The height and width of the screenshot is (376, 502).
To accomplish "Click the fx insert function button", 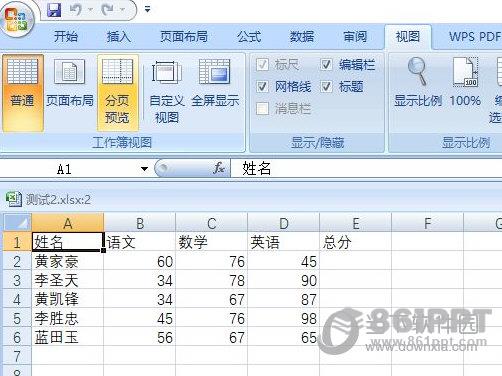I will pyautogui.click(x=219, y=168).
